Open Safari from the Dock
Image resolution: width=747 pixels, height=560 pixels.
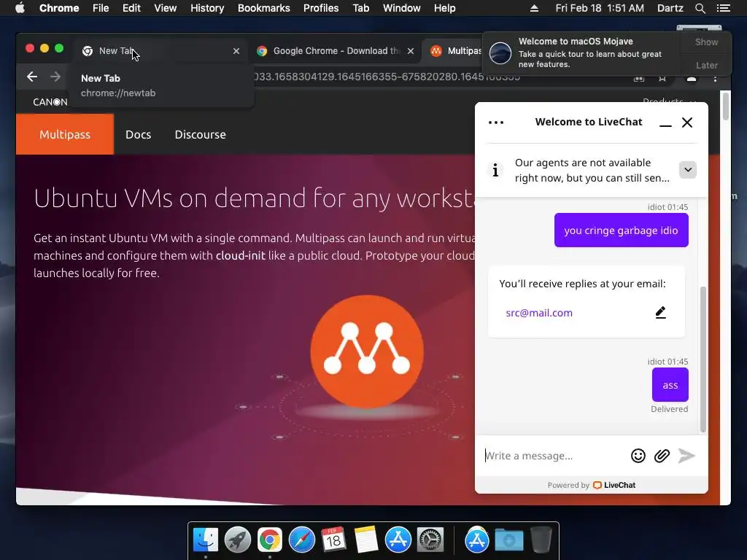[x=301, y=540]
